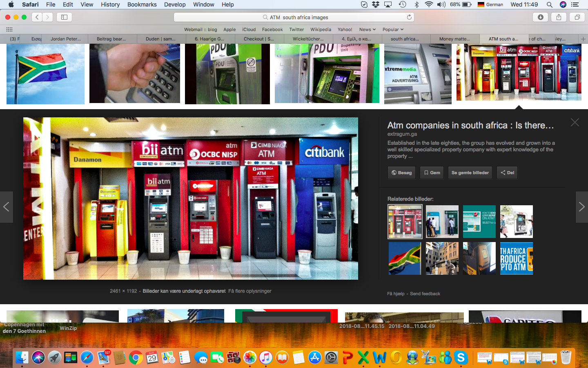Click the Få hjælp link

396,294
